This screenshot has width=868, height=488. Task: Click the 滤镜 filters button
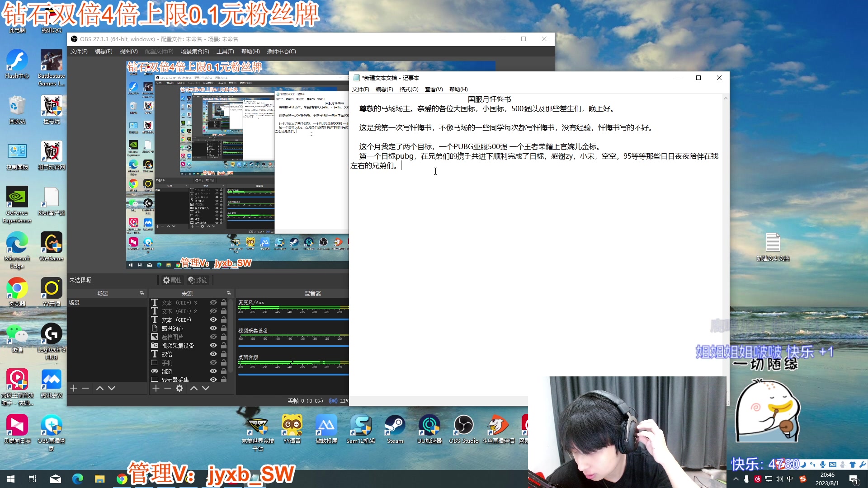pyautogui.click(x=198, y=280)
